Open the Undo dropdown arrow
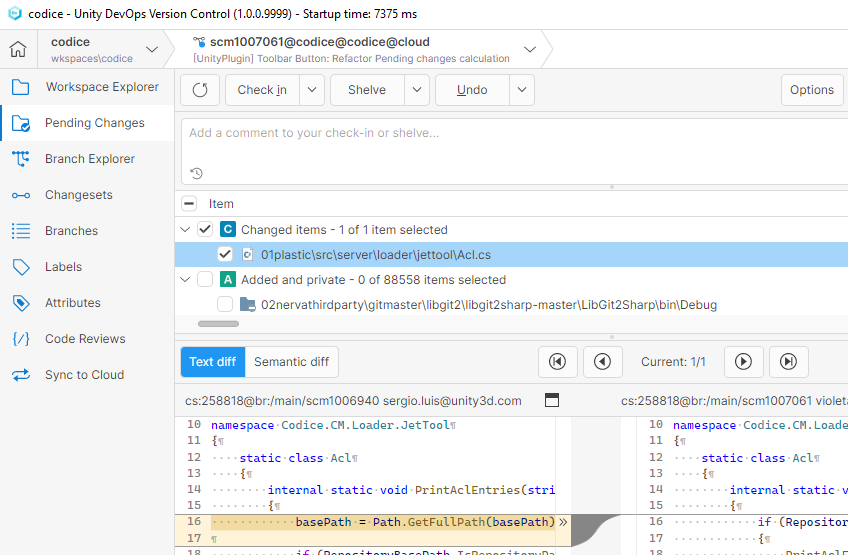The image size is (848, 555). point(522,90)
